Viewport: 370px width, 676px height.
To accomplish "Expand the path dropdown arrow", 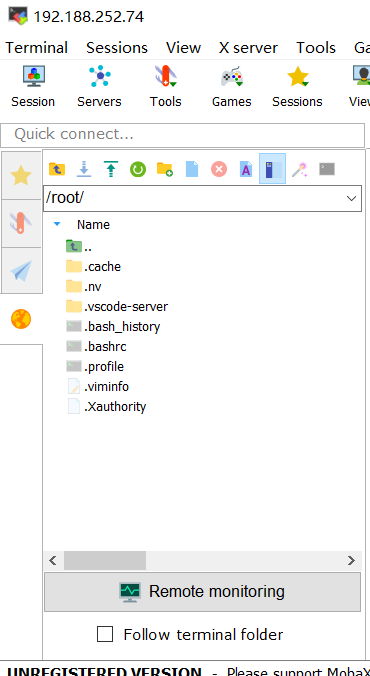I will 351,198.
